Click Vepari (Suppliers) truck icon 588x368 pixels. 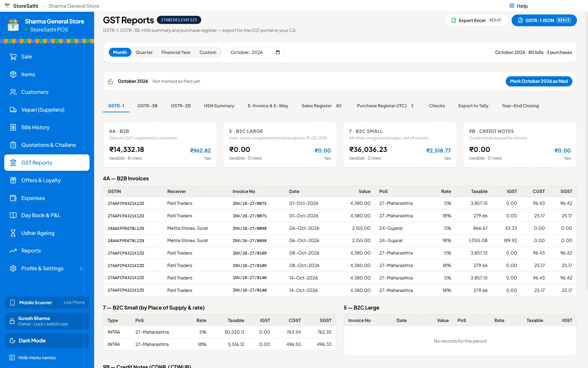point(13,110)
